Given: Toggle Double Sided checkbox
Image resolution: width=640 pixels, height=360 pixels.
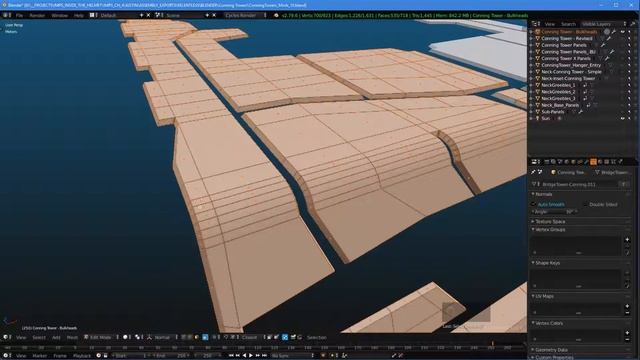Looking at the screenshot, I should click(x=585, y=204).
